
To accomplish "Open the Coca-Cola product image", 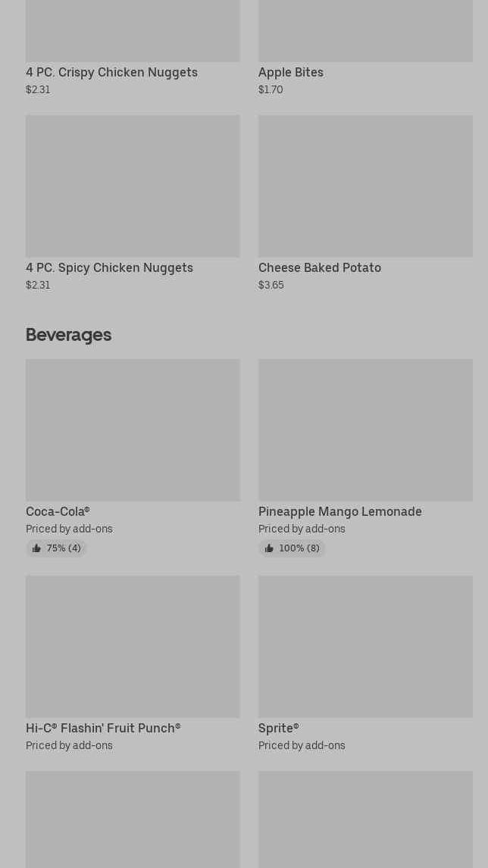I will pos(133,429).
